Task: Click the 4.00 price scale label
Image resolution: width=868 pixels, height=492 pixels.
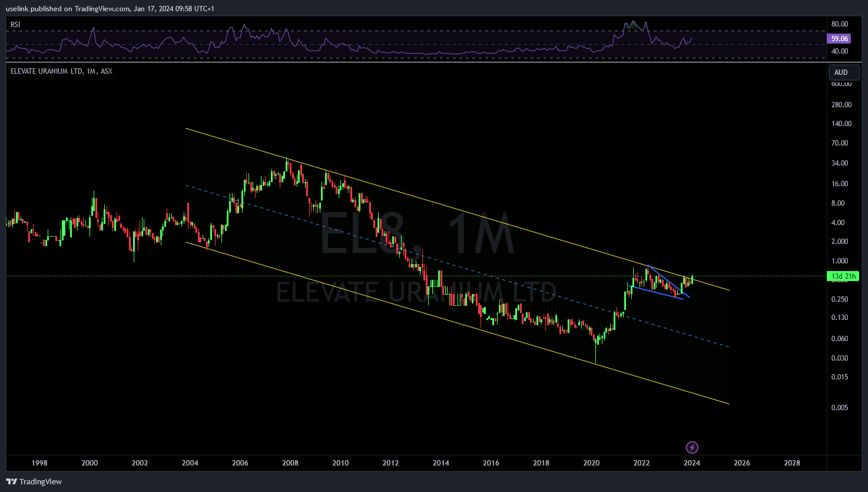Action: coord(837,223)
